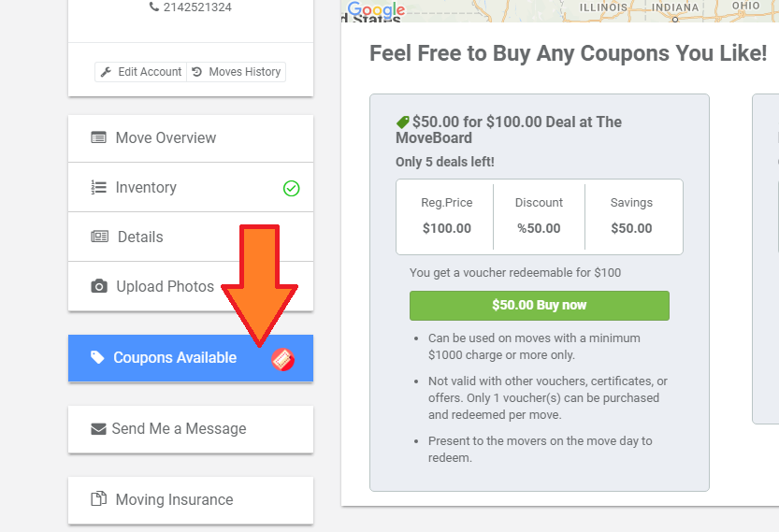Screen dimensions: 779x532
Task: Select the Coupons Available menu item
Action: point(191,358)
